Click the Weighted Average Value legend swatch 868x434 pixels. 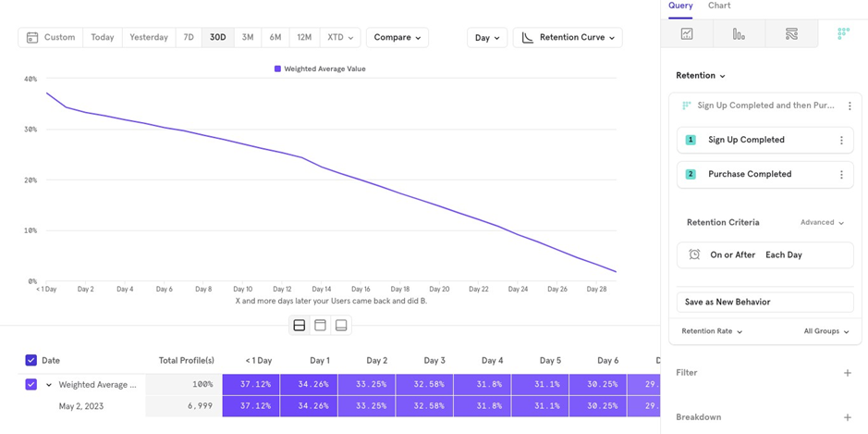[x=277, y=69]
